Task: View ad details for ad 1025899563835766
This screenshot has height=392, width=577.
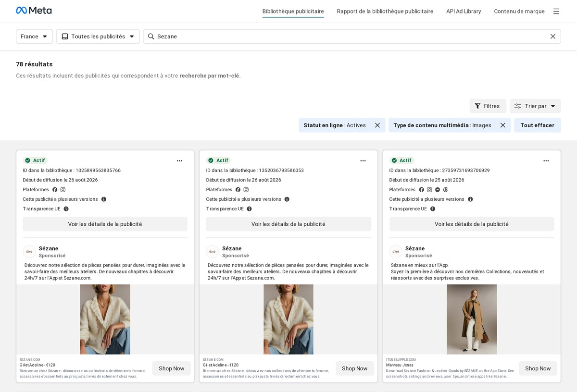Action: (x=105, y=224)
